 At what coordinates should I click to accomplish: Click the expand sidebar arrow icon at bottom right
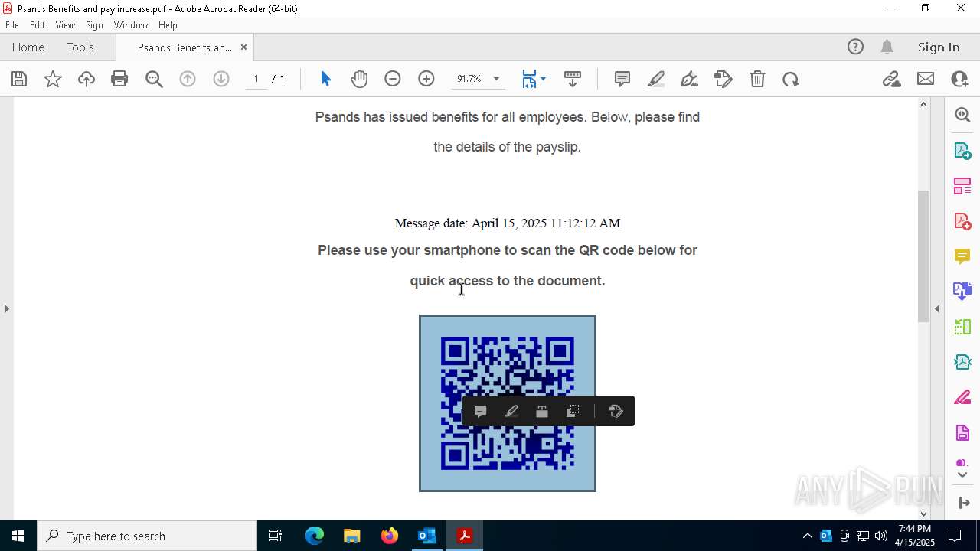click(x=964, y=503)
